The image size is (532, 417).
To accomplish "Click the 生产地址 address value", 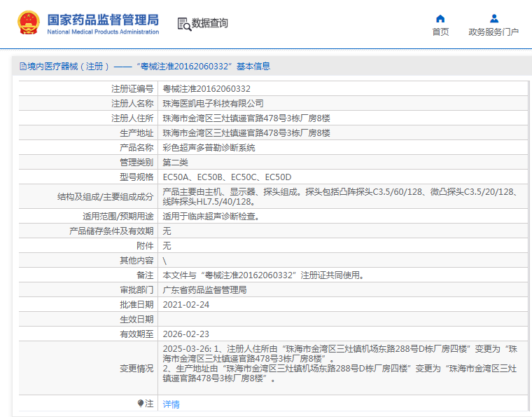I will click(x=246, y=133).
